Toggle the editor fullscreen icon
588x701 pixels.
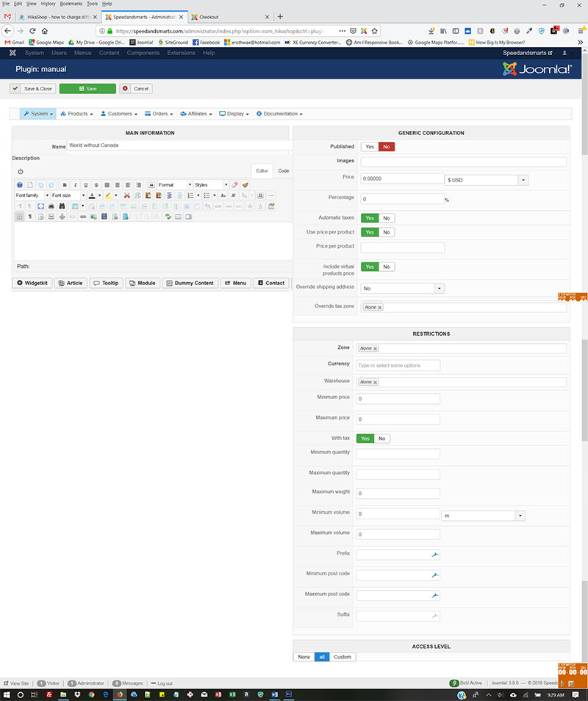coord(40,206)
